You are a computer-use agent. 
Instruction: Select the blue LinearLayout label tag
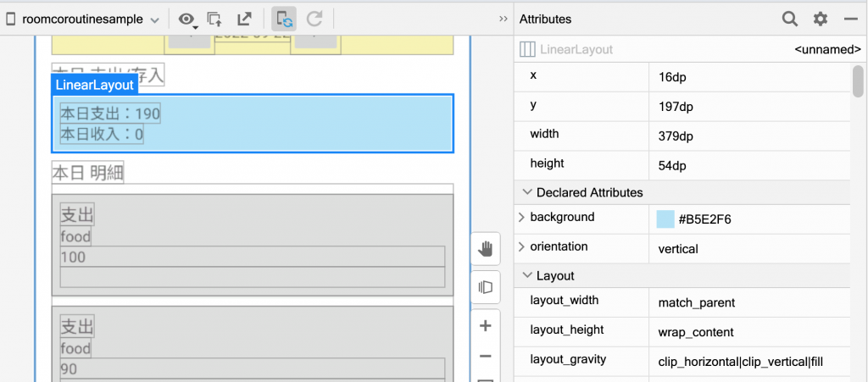click(x=94, y=85)
